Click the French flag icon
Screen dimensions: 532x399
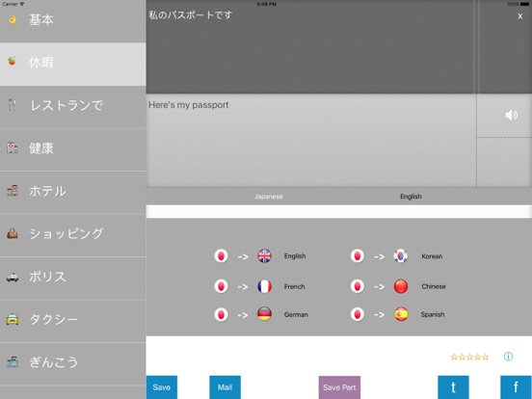click(264, 286)
